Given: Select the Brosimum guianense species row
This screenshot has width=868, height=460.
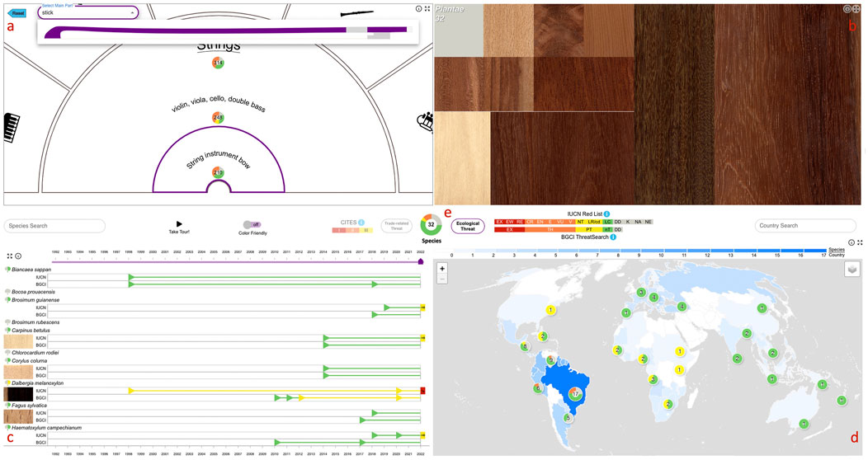Looking at the screenshot, I should pos(33,300).
